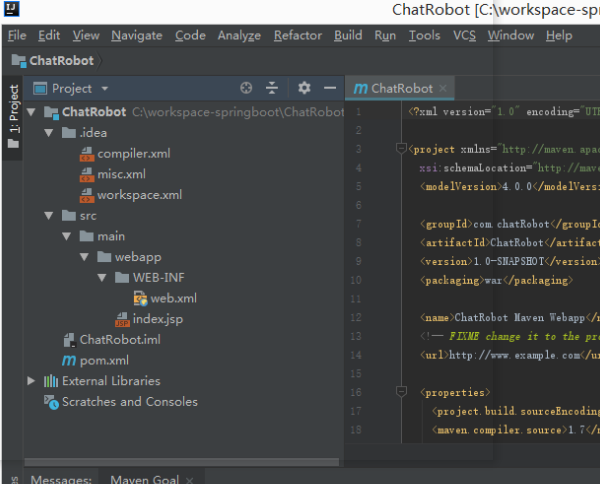Viewport: 600px width, 484px height.
Task: Click the Collapse All icon in Project panel
Action: point(272,88)
